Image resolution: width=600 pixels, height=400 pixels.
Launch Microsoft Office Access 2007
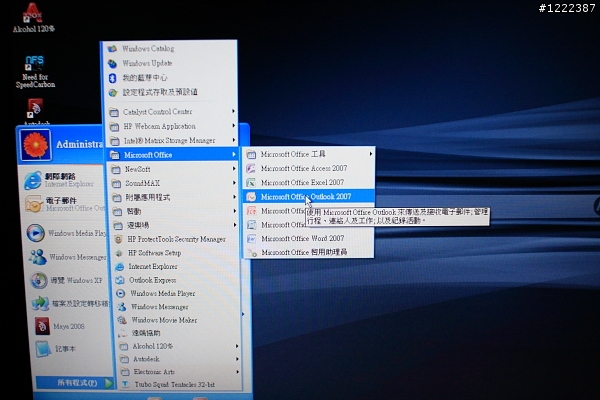point(308,168)
